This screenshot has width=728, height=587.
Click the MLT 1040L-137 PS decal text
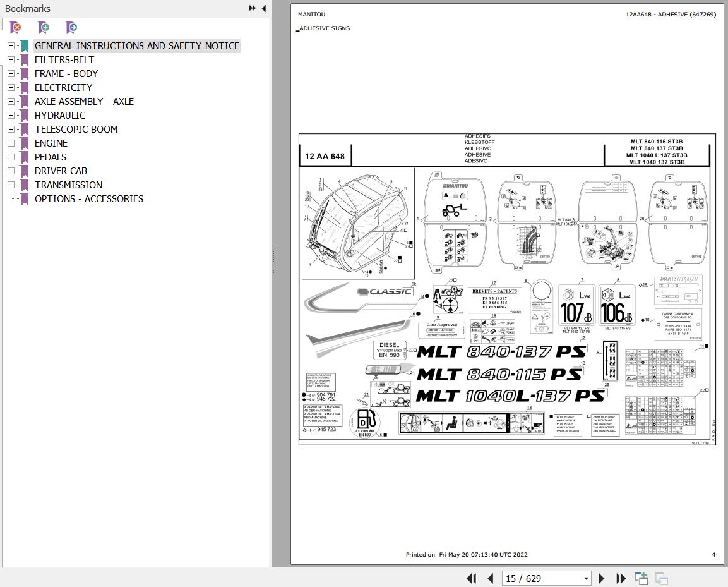click(510, 396)
